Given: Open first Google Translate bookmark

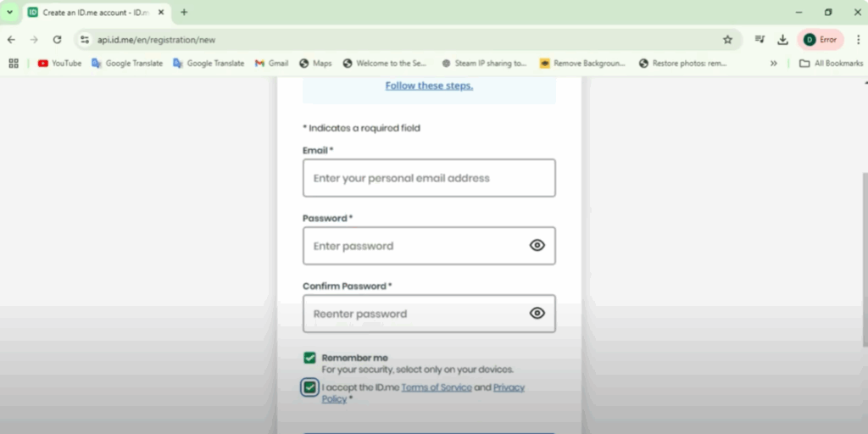Looking at the screenshot, I should (127, 63).
